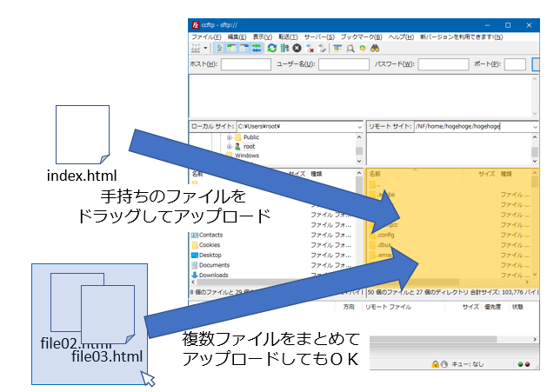Click the green and red activity LEDs

tap(524, 364)
